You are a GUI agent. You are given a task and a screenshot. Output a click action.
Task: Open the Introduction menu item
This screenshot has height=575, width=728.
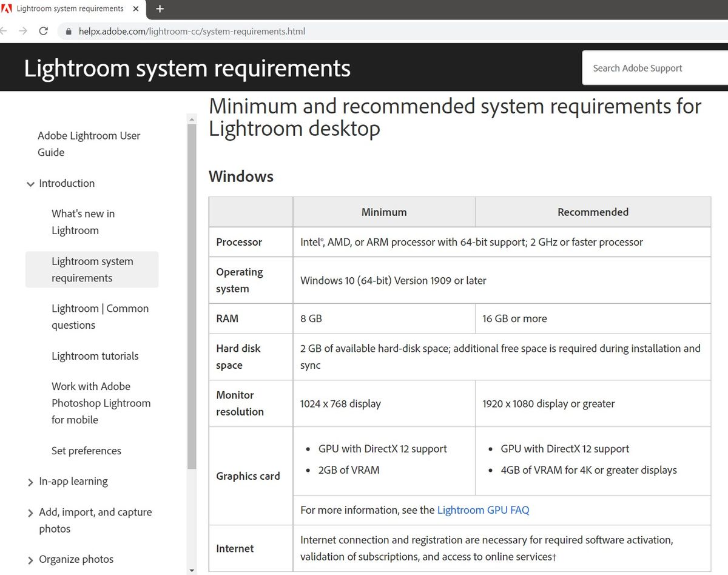click(x=67, y=183)
